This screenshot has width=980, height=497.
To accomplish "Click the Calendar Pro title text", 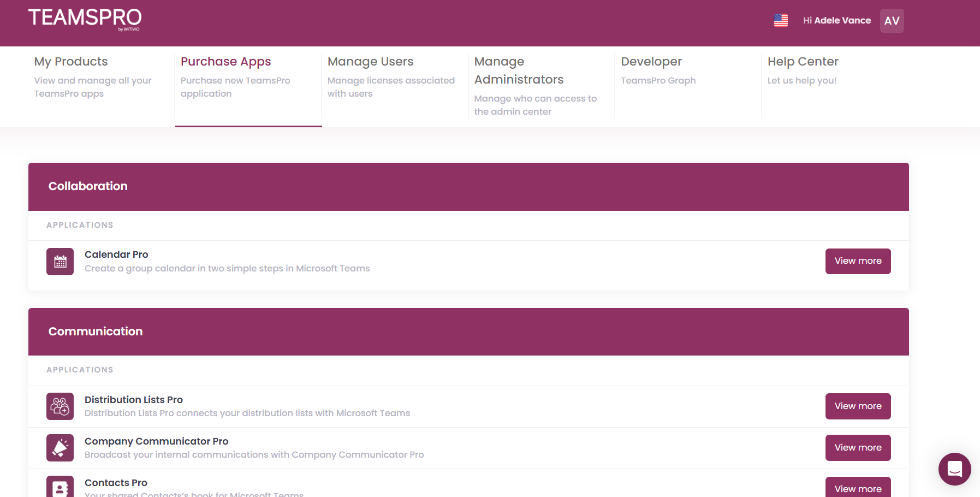I will click(116, 255).
